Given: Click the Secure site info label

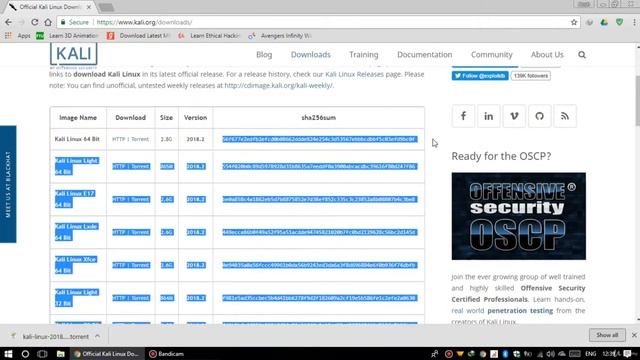Looking at the screenshot, I should tap(74, 22).
